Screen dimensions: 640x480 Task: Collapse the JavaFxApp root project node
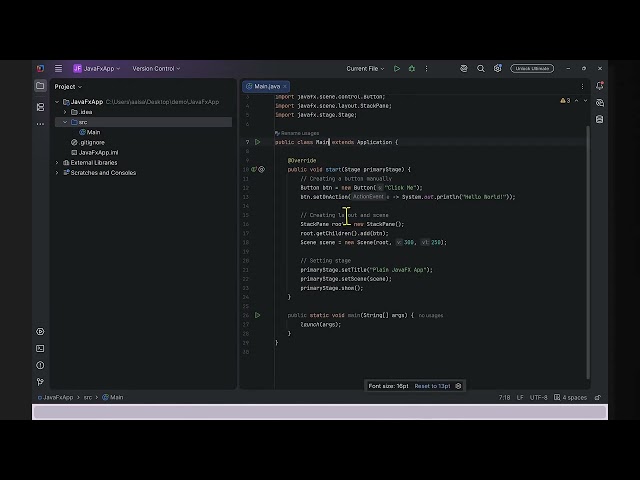57,102
